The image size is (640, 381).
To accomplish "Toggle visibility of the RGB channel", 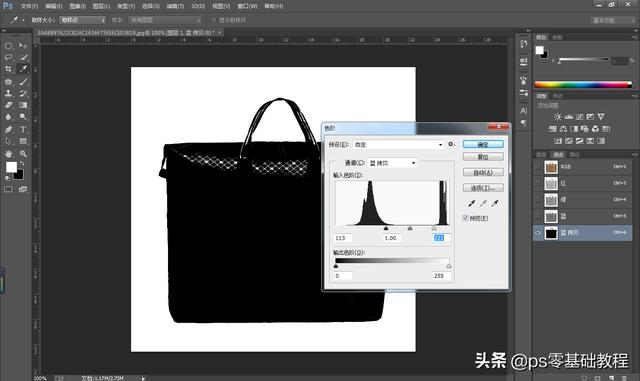I will (x=538, y=167).
